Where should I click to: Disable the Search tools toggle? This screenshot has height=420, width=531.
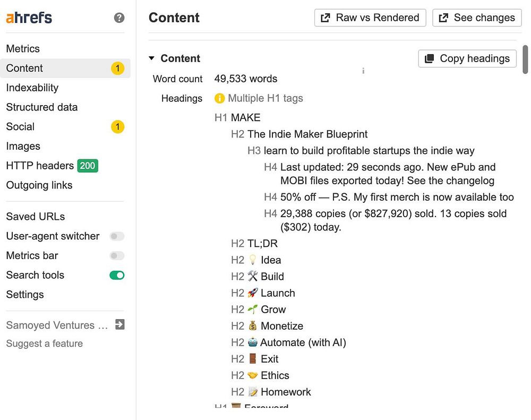117,275
